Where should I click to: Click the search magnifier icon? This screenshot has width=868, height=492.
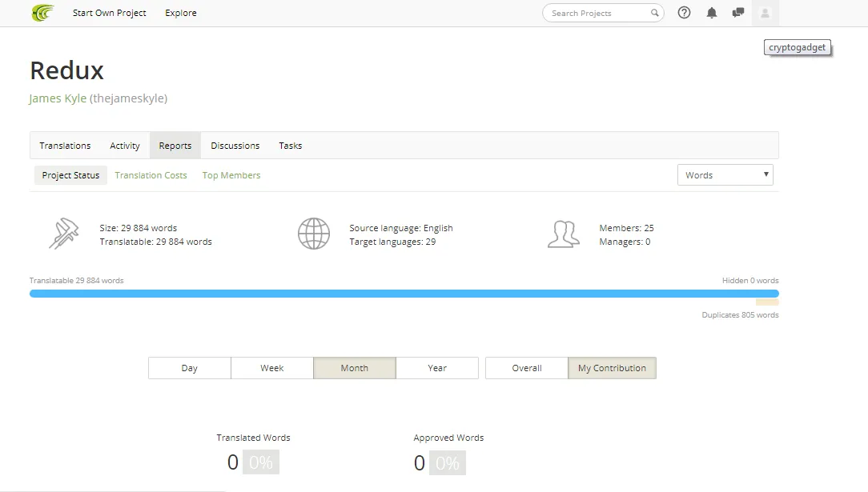(x=654, y=13)
